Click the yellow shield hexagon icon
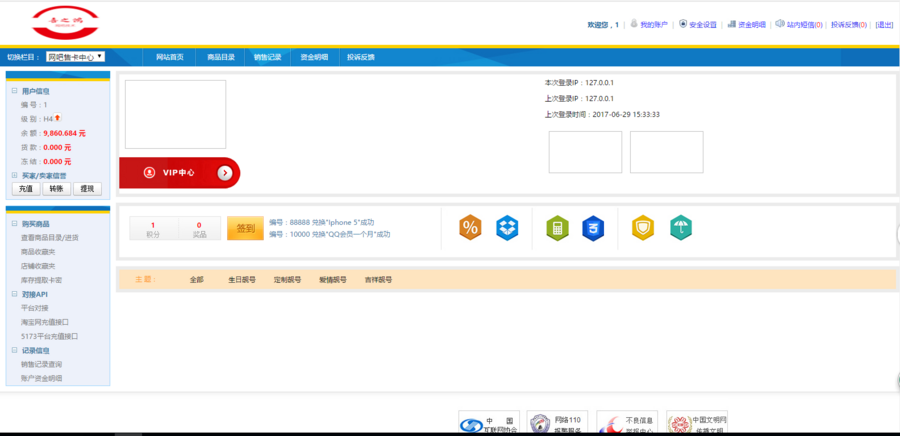900x436 pixels. tap(643, 228)
